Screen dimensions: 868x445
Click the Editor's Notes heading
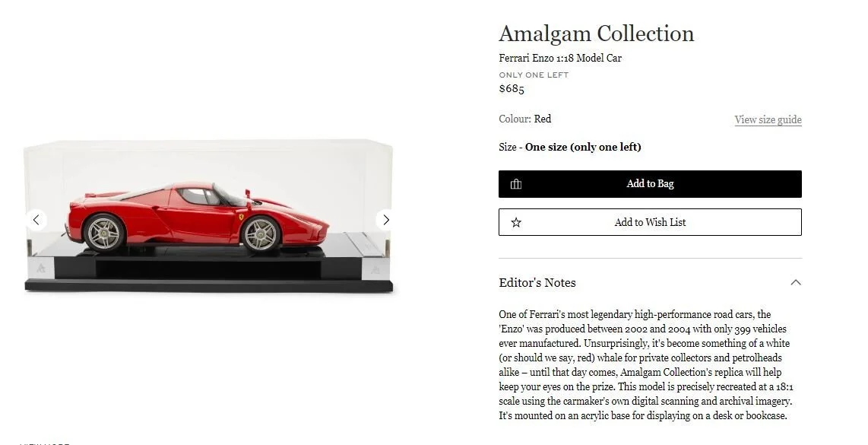537,283
